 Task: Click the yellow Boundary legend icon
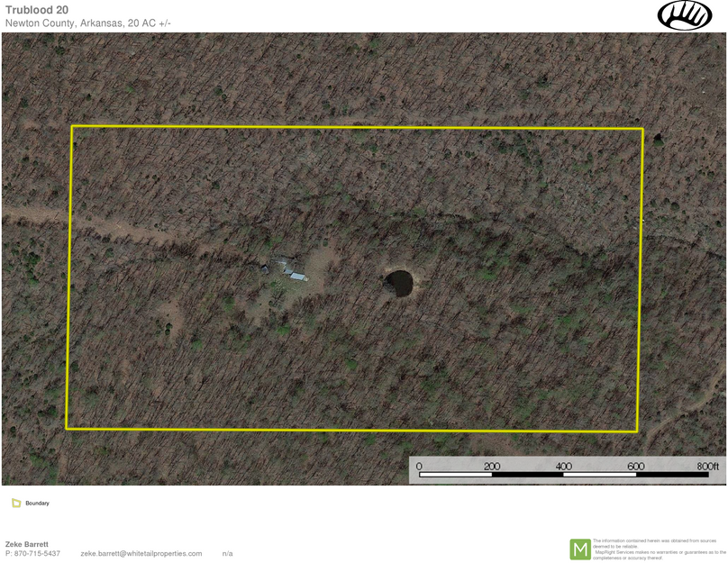click(16, 504)
